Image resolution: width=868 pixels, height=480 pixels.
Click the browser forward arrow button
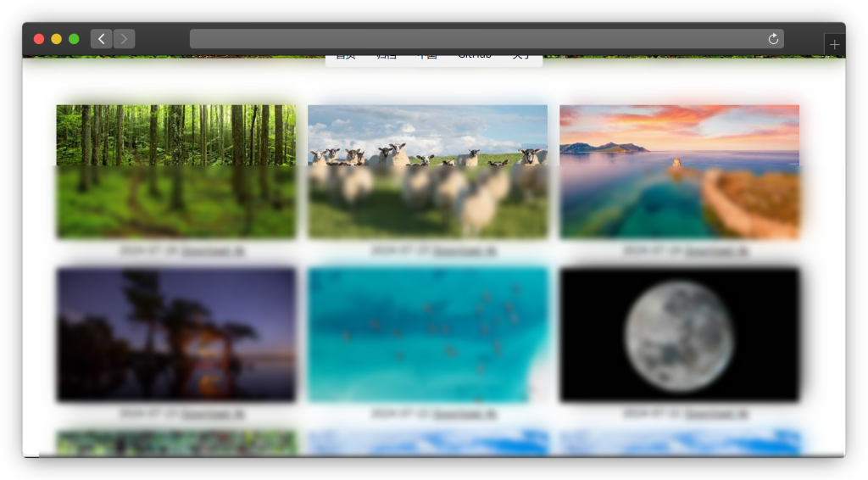(x=124, y=39)
